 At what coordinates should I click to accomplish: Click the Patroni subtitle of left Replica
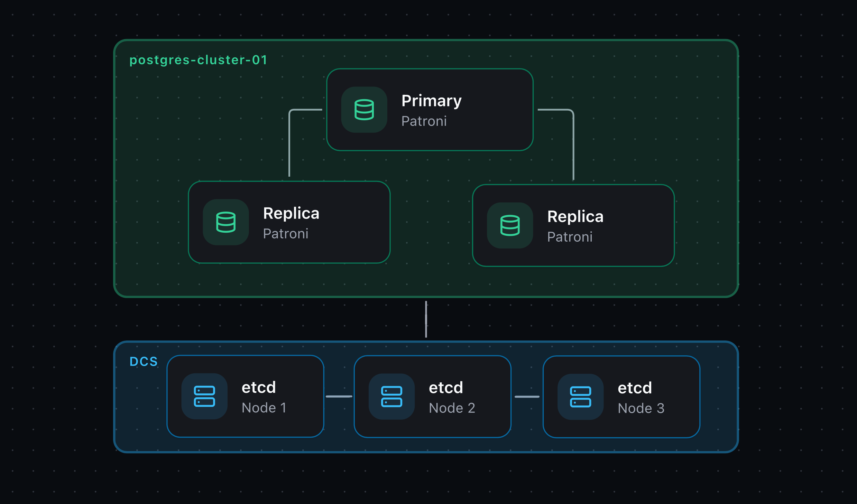(286, 234)
